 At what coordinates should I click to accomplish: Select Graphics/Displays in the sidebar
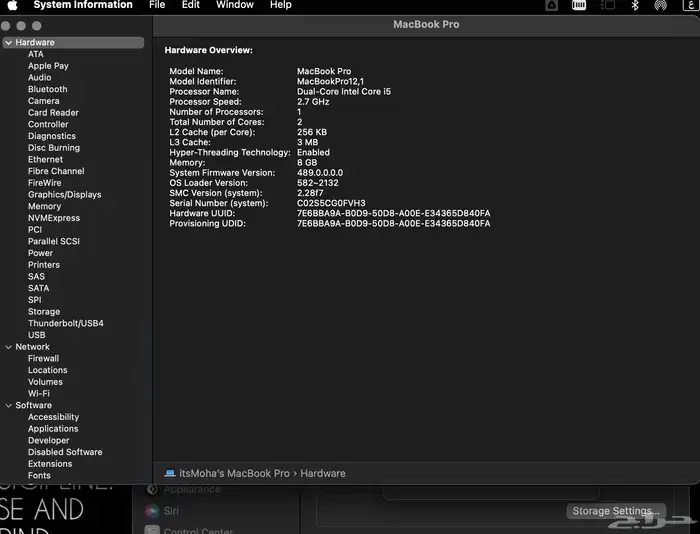(x=65, y=195)
